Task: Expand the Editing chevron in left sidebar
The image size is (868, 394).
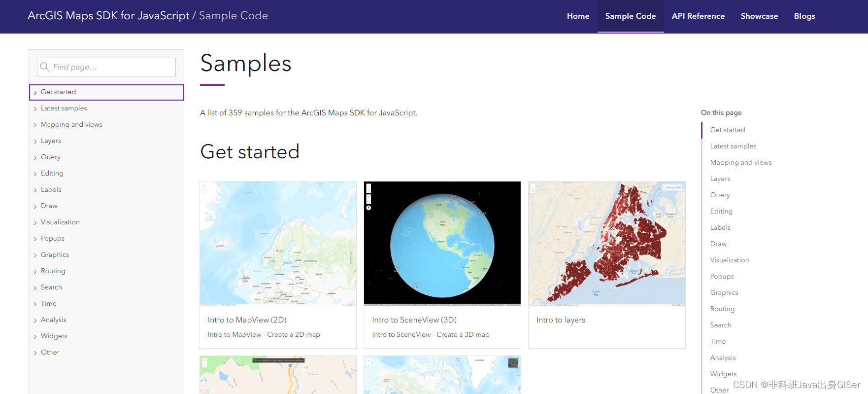Action: (35, 174)
